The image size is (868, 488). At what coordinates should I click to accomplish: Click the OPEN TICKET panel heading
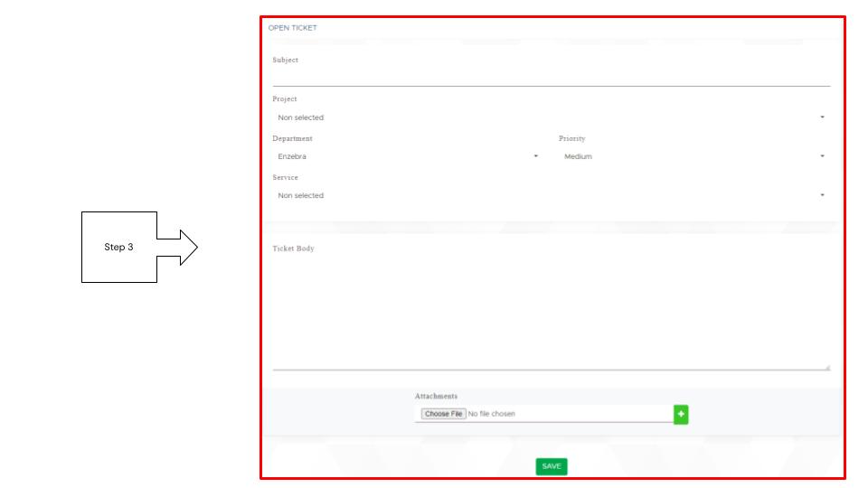click(x=292, y=28)
